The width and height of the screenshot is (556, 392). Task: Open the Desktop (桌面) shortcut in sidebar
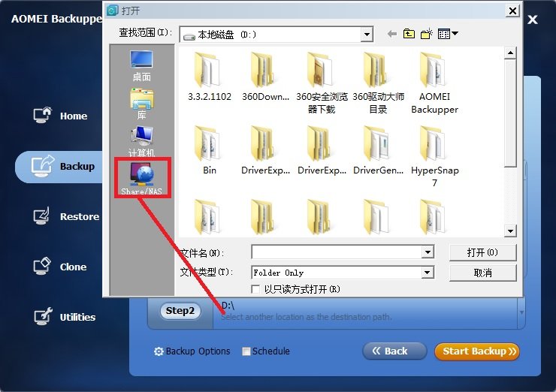point(141,66)
